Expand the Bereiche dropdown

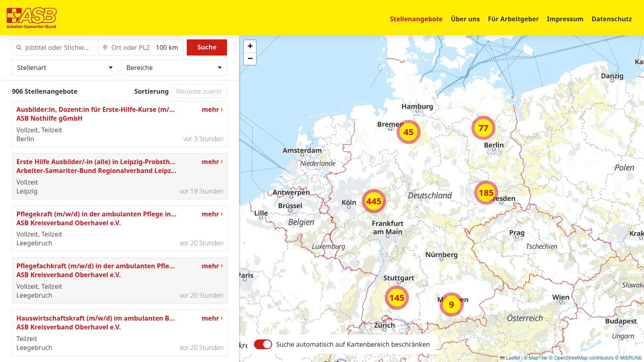(174, 68)
